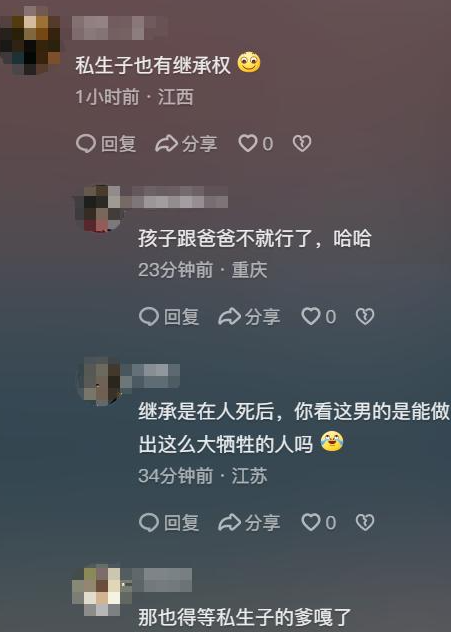Tap broken heart on 江苏 reply
The width and height of the screenshot is (451, 632).
point(365,523)
